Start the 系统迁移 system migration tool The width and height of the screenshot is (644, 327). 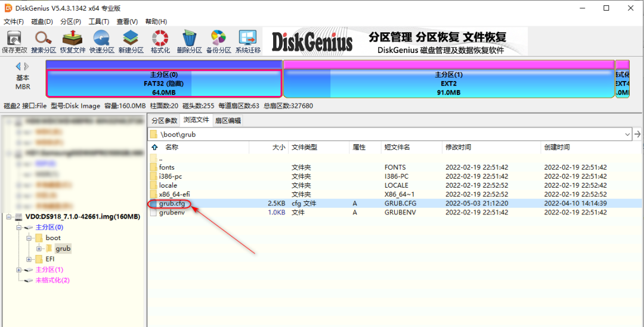(x=247, y=42)
